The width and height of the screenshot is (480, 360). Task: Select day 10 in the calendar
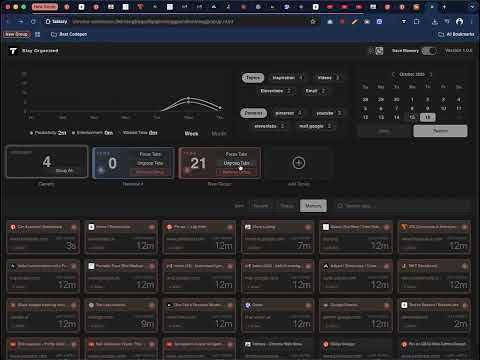coord(443,108)
